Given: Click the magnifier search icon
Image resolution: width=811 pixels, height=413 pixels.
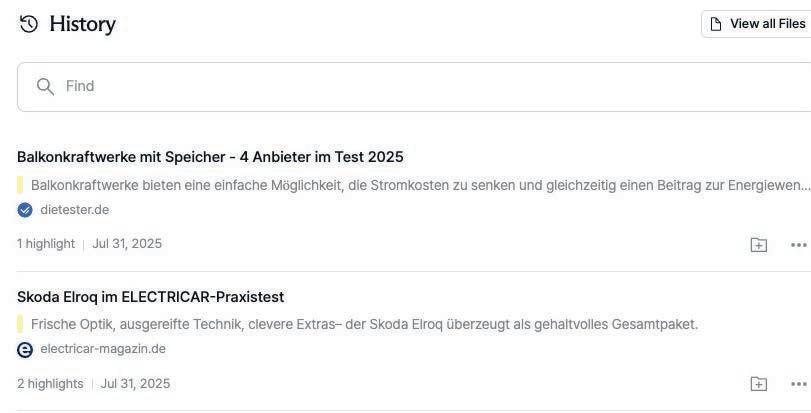Looking at the screenshot, I should pyautogui.click(x=45, y=87).
